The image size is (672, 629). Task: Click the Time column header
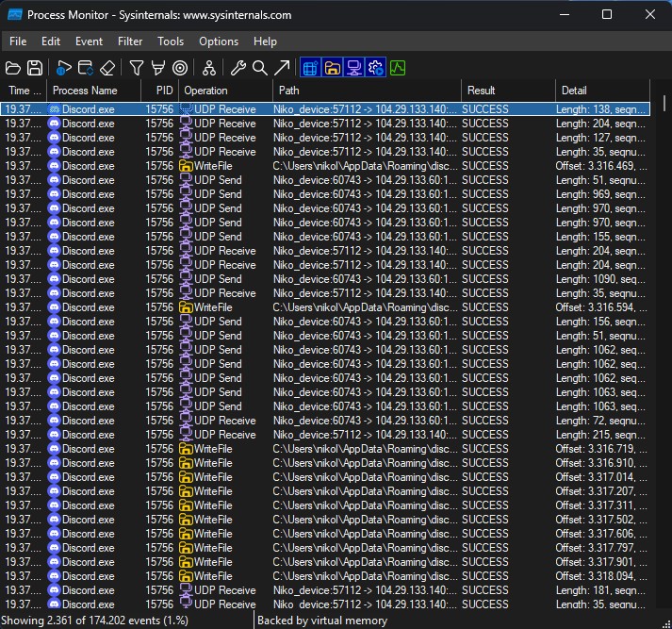[24, 91]
